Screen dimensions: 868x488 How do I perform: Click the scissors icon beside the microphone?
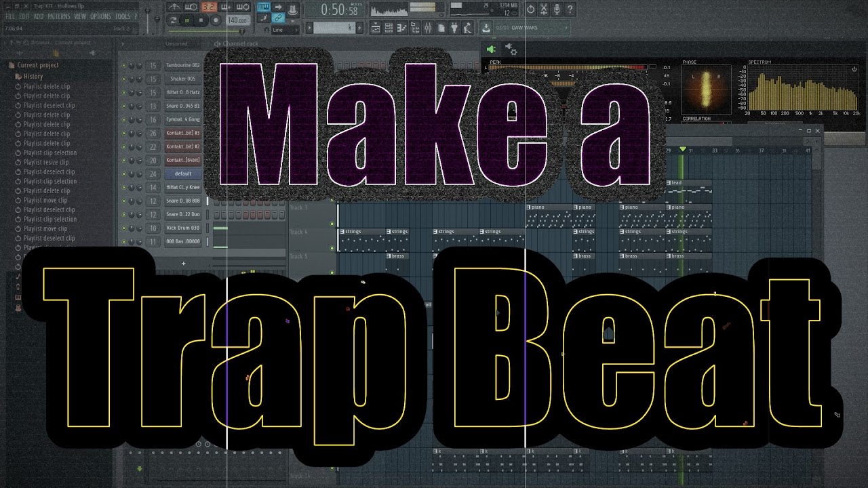[544, 9]
